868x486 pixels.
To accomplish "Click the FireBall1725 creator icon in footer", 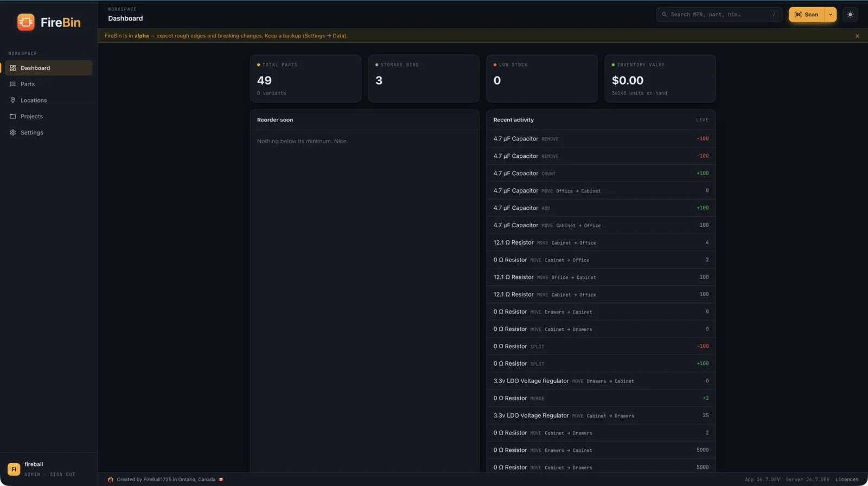I will [111, 479].
